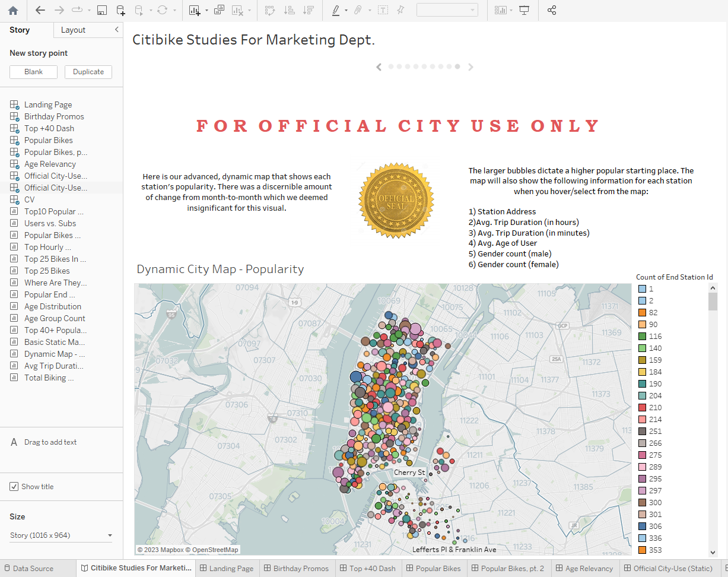Click the highlight pen toolbar icon
The width and height of the screenshot is (728, 577).
[336, 10]
